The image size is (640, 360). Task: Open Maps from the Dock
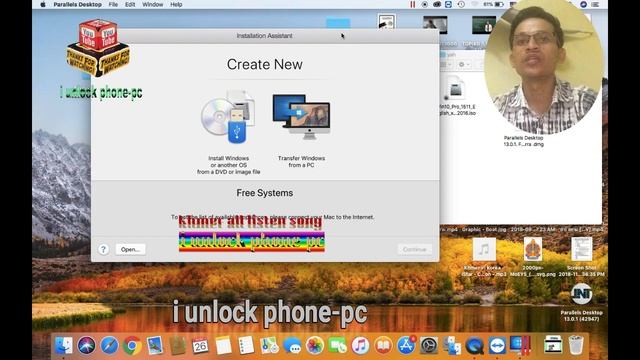pos(269,346)
